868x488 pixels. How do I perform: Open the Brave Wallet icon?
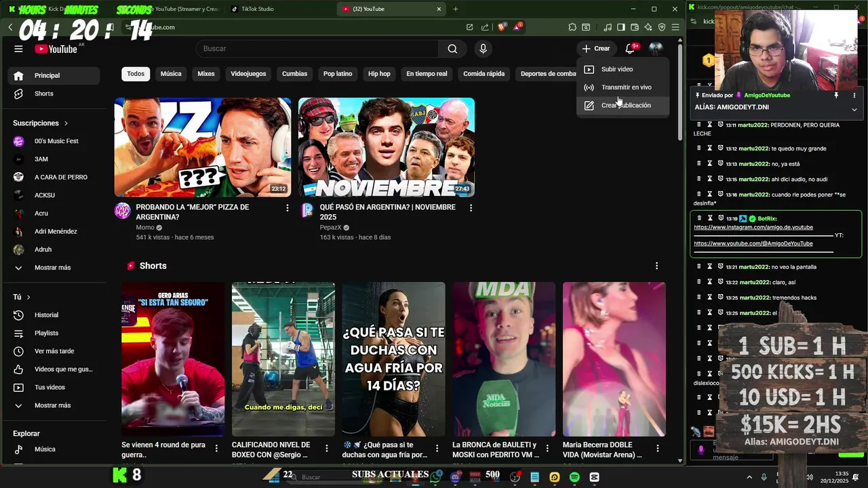click(x=635, y=27)
